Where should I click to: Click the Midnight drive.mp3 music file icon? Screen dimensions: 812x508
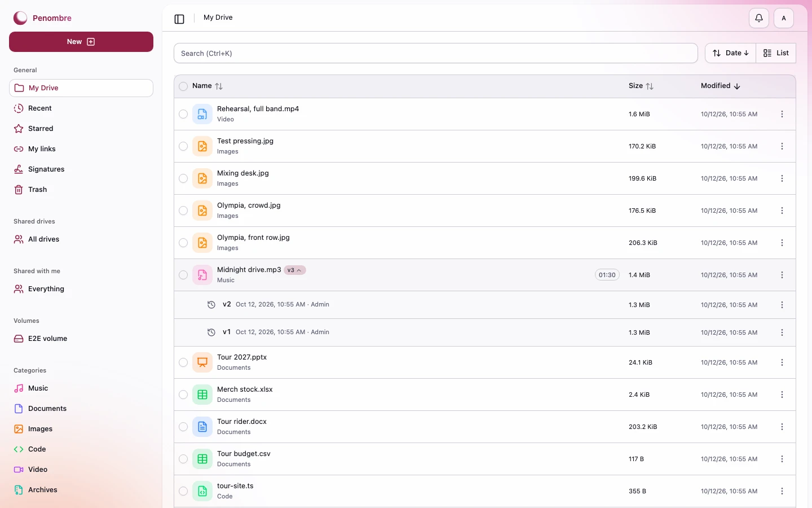202,275
